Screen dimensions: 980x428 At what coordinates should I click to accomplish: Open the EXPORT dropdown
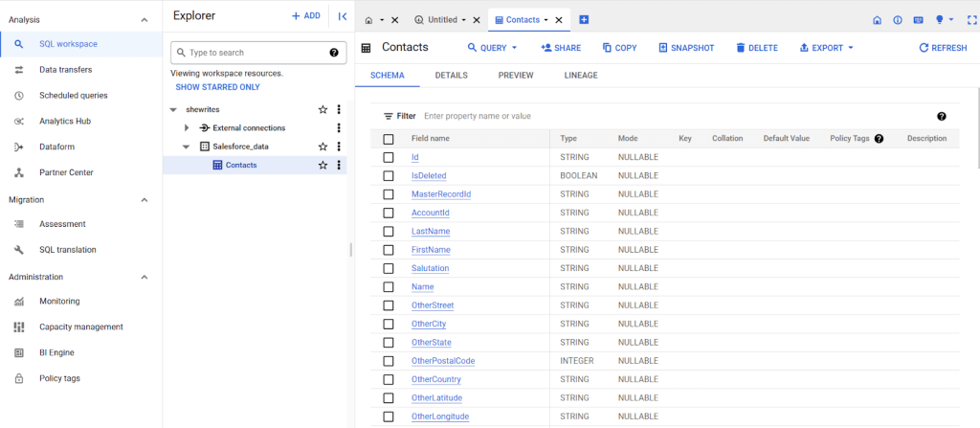(x=826, y=48)
